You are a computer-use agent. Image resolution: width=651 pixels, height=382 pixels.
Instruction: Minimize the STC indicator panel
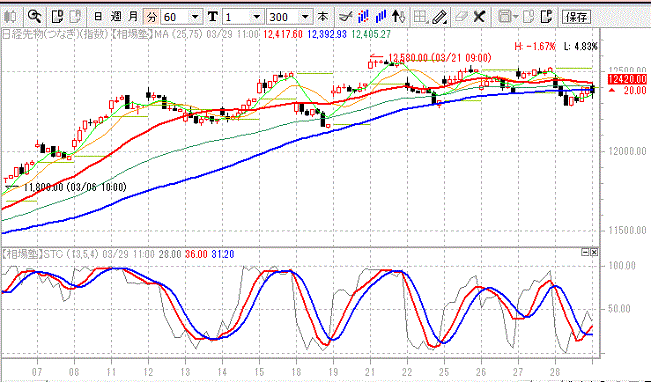pyautogui.click(x=585, y=252)
